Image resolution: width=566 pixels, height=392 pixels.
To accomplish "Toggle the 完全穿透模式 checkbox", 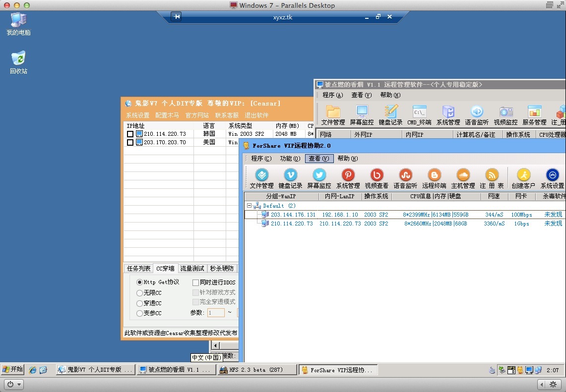I will [x=195, y=302].
